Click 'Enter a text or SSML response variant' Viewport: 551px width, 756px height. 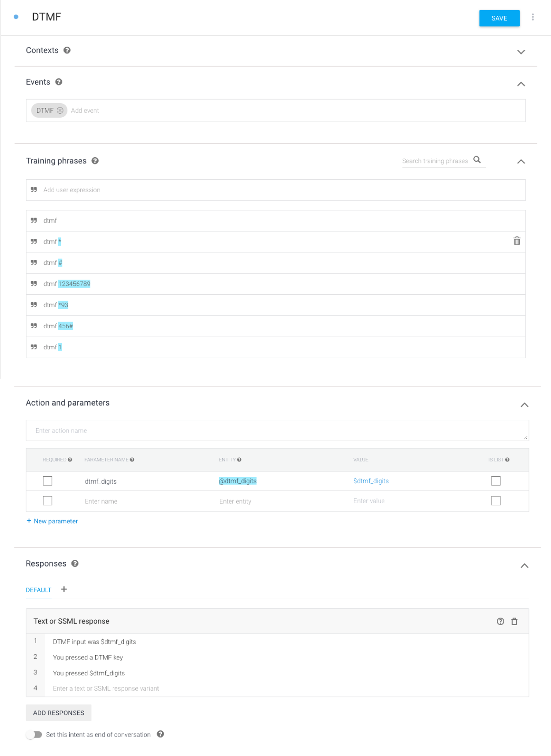coord(106,689)
